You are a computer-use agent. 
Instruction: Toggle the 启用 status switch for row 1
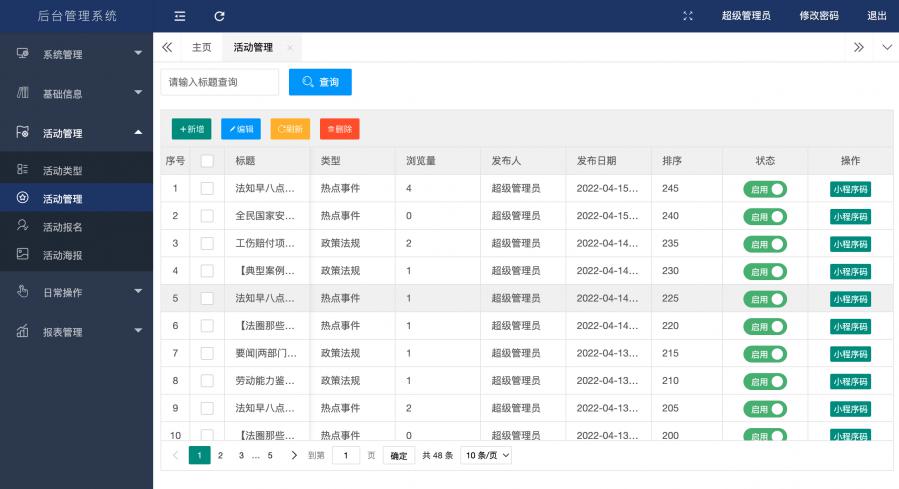(765, 188)
